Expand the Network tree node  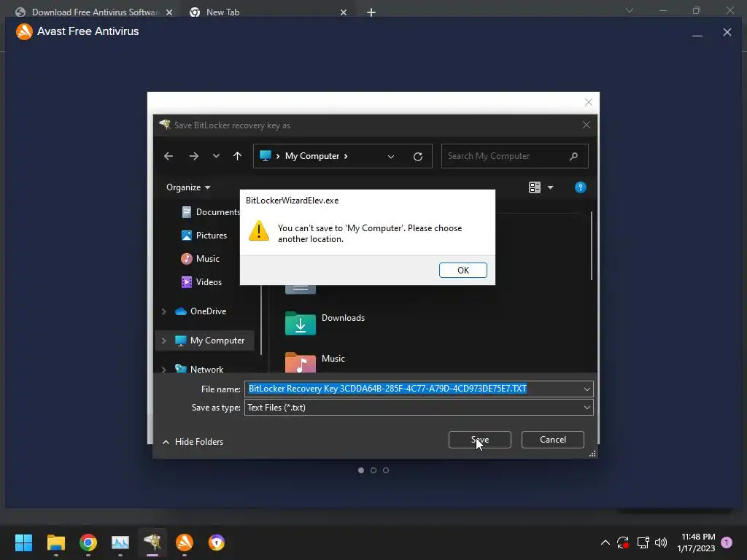(x=164, y=369)
